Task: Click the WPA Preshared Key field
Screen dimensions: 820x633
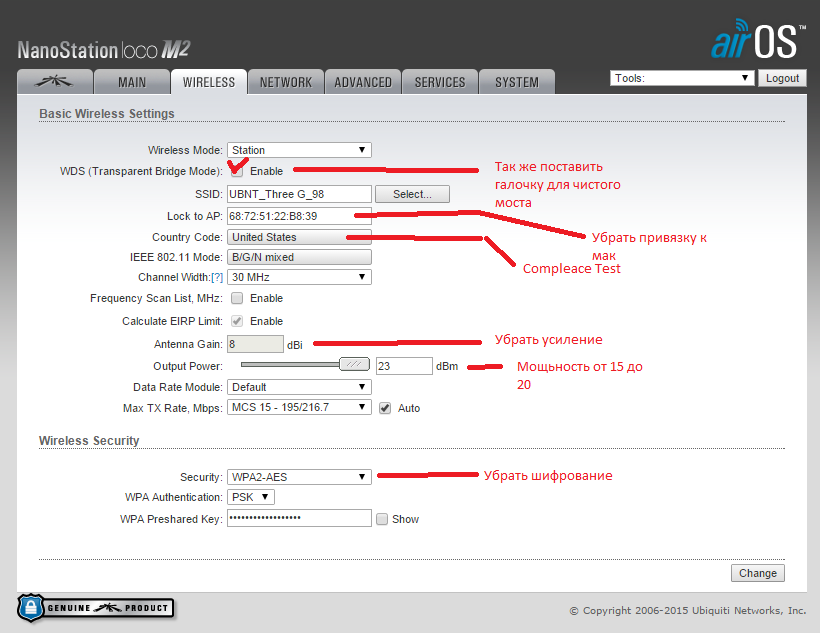Action: (x=299, y=518)
